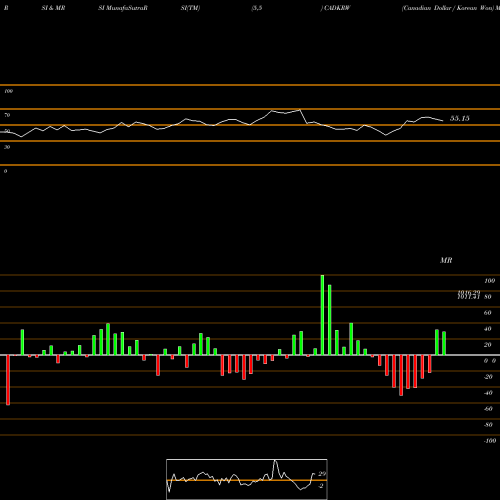Click the RSI line peak near the 70 level

tap(300, 110)
